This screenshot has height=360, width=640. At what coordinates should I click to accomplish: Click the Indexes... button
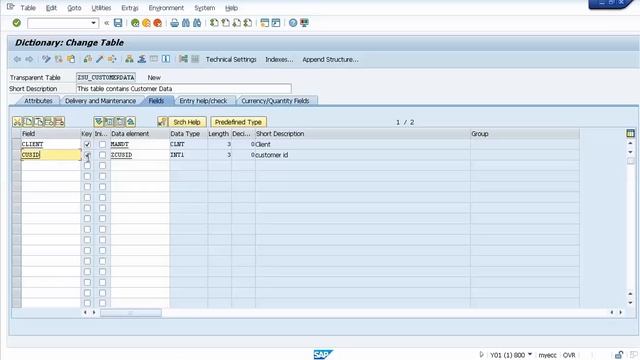point(279,59)
